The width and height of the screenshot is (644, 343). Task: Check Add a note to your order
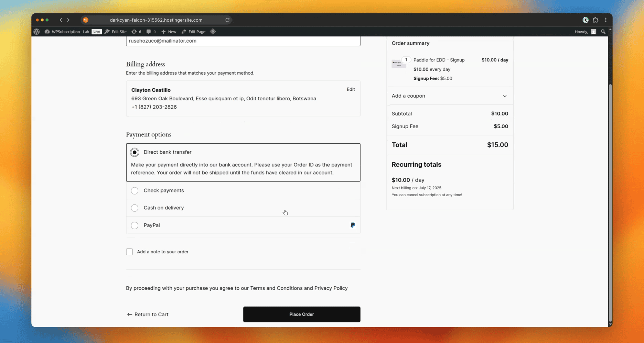coord(129,252)
